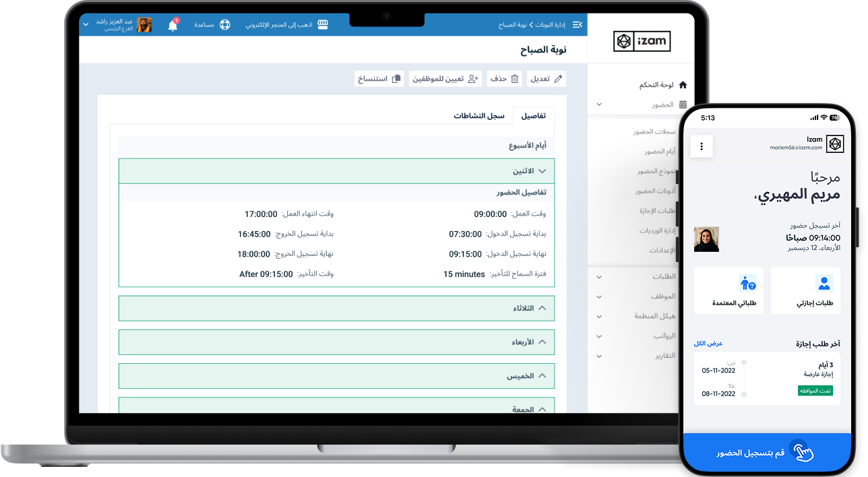The height and width of the screenshot is (477, 868).
Task: Click the استنساخ duplicate button
Action: (x=379, y=79)
